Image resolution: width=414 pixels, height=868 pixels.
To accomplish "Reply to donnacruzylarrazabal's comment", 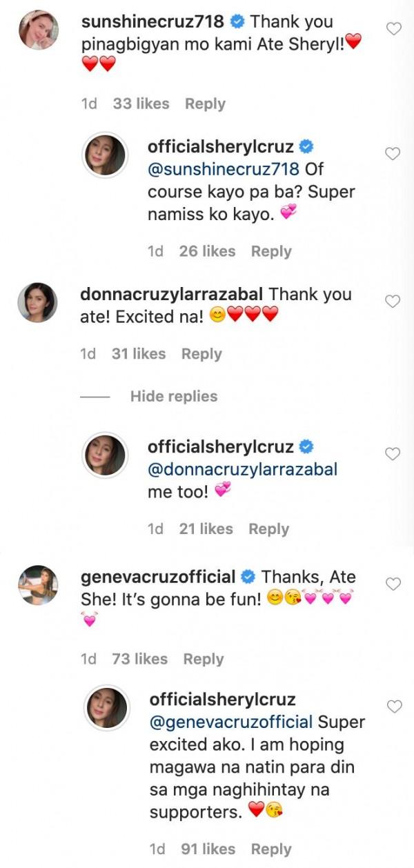I will coord(201,354).
